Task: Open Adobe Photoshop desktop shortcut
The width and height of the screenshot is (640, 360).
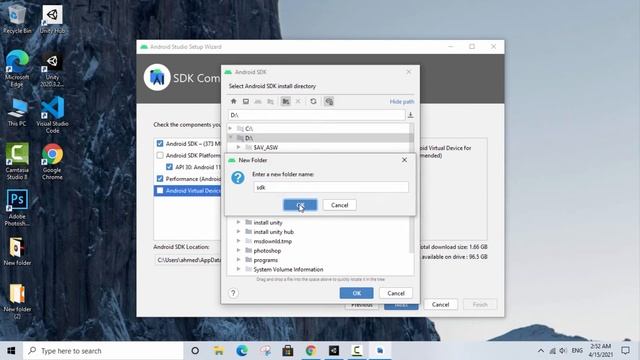Action: click(x=17, y=208)
